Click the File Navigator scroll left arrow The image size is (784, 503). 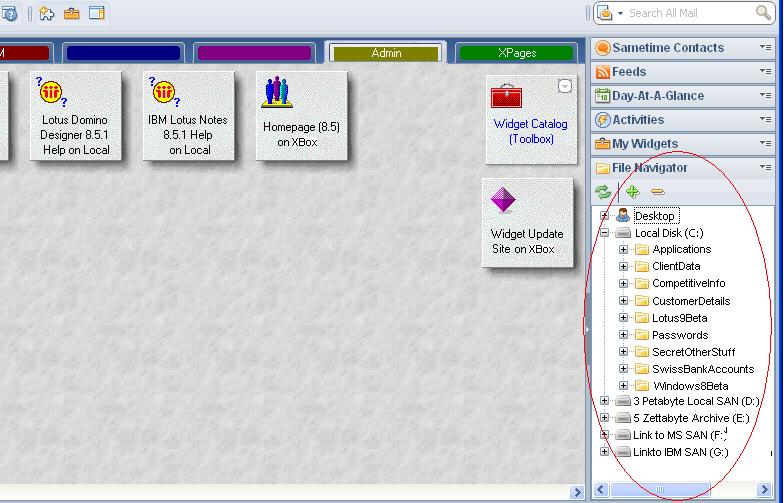(x=601, y=489)
